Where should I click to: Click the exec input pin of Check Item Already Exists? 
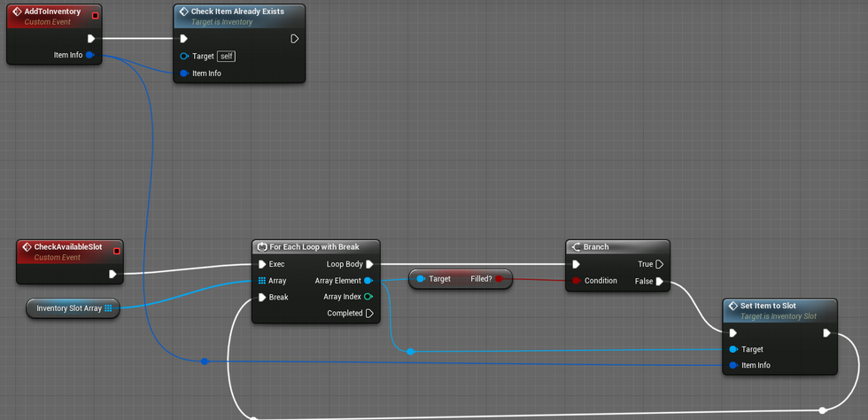[184, 38]
